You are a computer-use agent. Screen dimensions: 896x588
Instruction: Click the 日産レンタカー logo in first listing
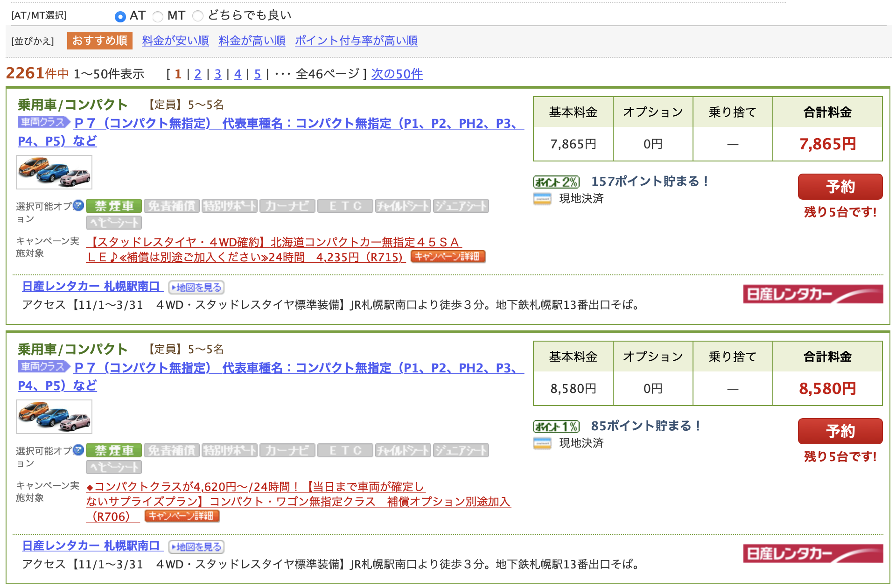(812, 294)
